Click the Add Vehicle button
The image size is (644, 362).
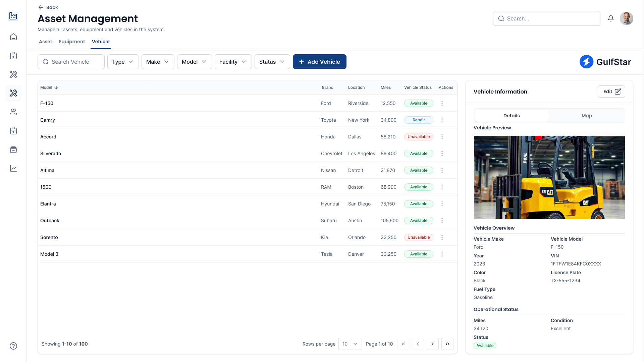(x=319, y=62)
